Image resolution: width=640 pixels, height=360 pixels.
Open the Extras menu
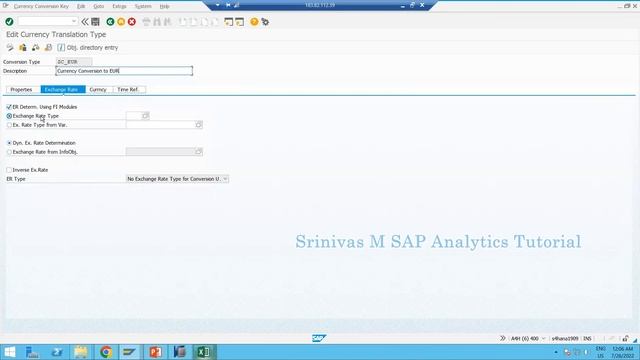119,6
